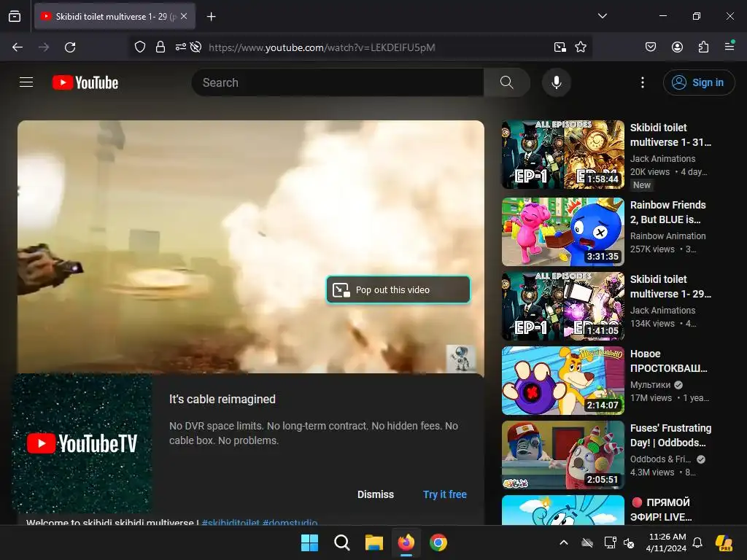Click the #skibiditoilet hashtag link

click(x=231, y=522)
